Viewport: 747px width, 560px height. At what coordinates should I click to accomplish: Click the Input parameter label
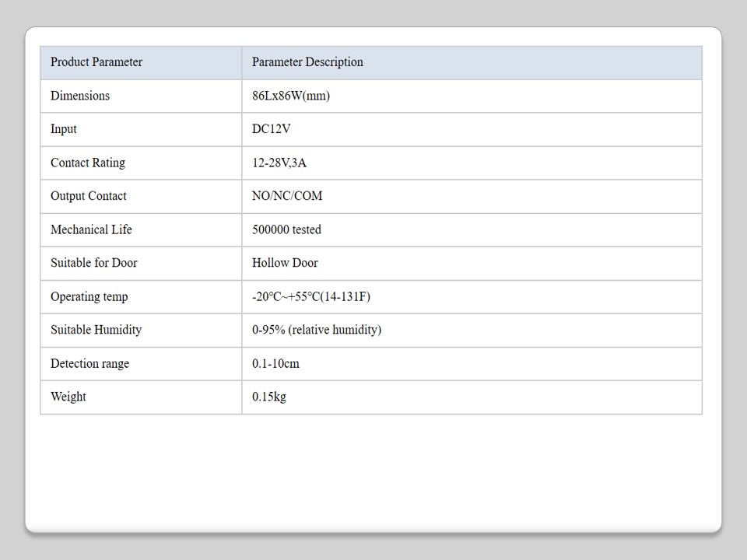point(64,129)
